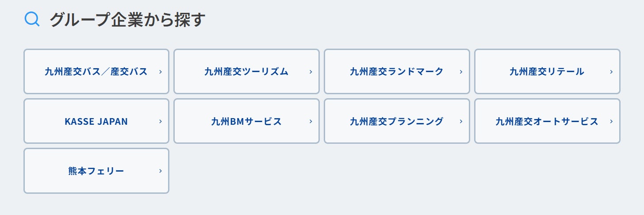
Task: Click chevron arrow on KASSE JAPAN card
Action: pos(160,121)
